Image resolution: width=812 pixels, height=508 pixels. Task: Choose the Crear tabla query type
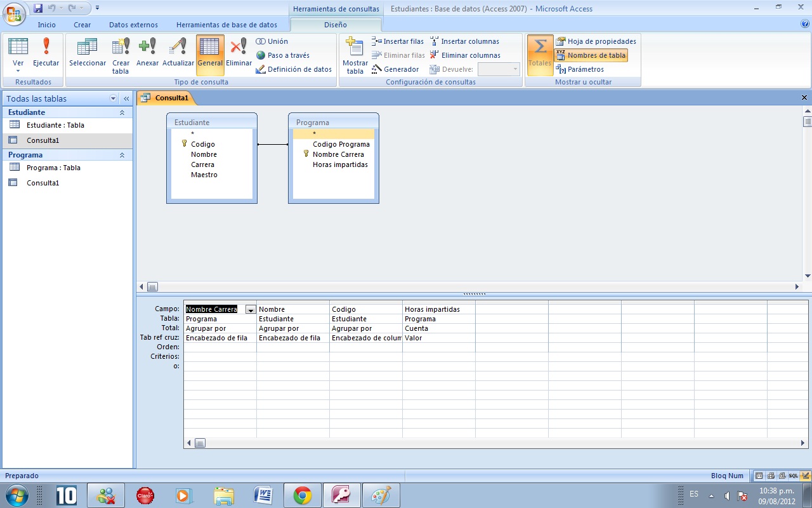click(x=121, y=55)
